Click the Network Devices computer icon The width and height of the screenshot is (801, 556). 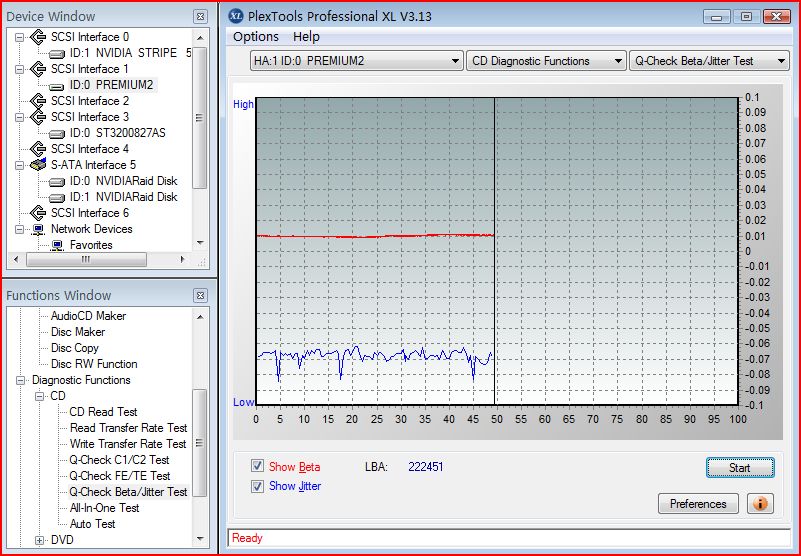[38, 229]
